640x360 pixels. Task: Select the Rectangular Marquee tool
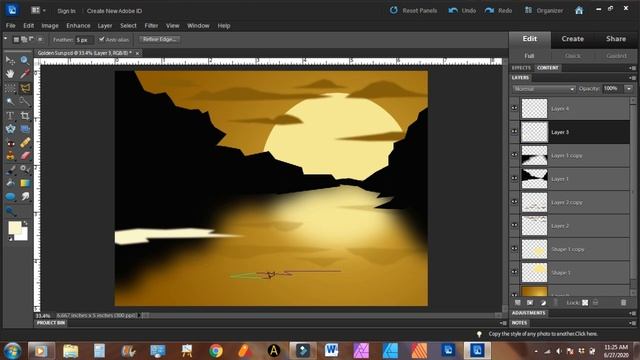(x=10, y=88)
